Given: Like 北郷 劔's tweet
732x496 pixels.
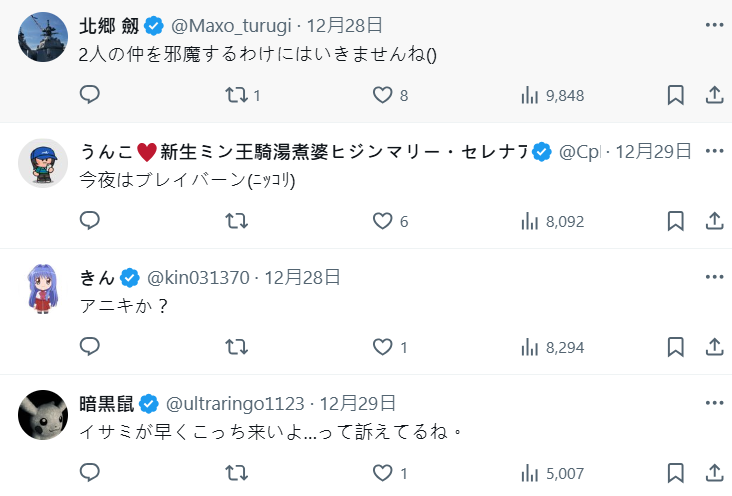Looking at the screenshot, I should (x=382, y=95).
